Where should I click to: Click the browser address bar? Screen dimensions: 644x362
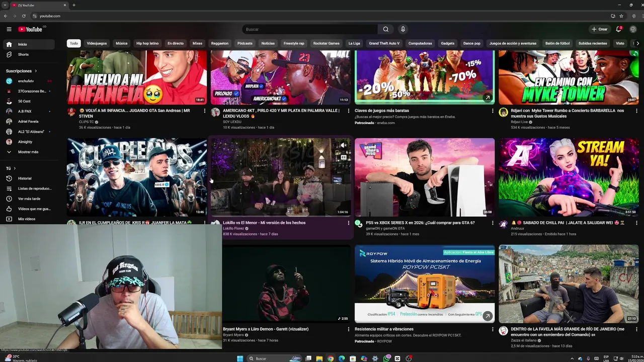tap(322, 16)
